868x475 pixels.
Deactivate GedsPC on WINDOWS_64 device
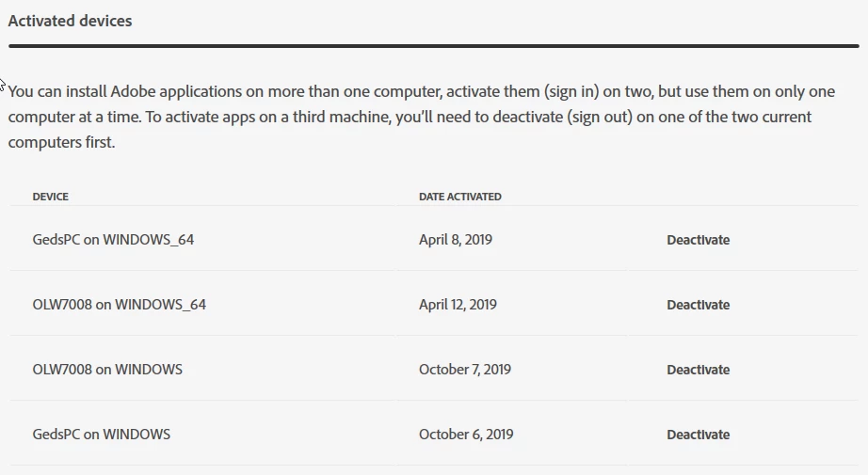(x=698, y=240)
